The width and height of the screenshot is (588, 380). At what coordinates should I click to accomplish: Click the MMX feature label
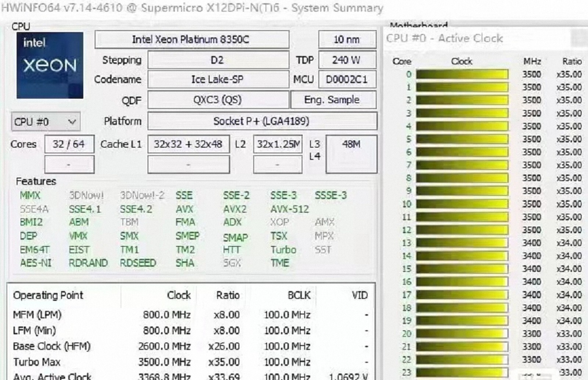click(x=30, y=195)
